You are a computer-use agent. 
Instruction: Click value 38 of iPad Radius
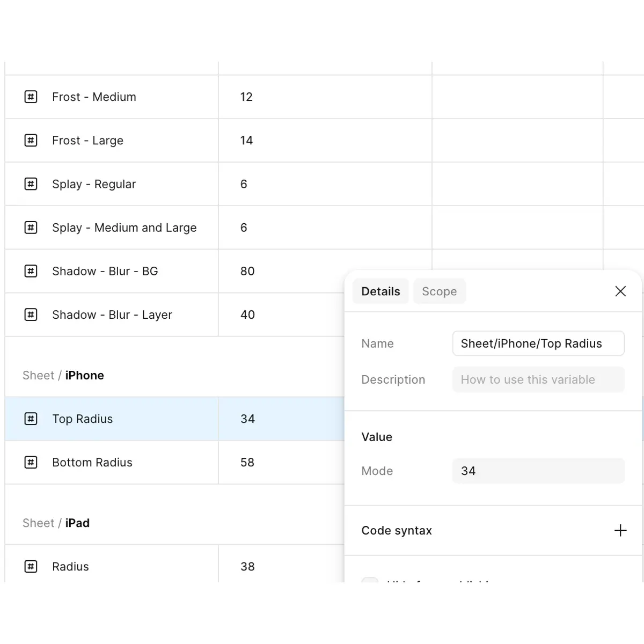pyautogui.click(x=247, y=566)
